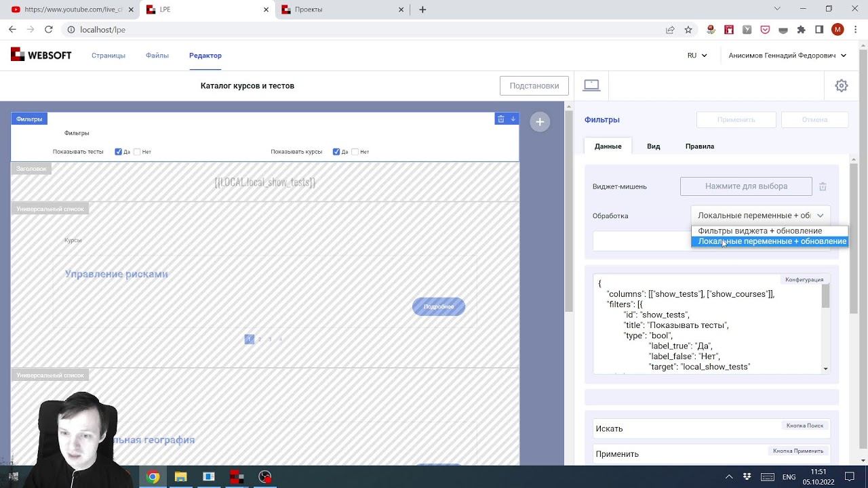The width and height of the screenshot is (868, 488).
Task: Switch to the Вид tab
Action: click(x=653, y=146)
